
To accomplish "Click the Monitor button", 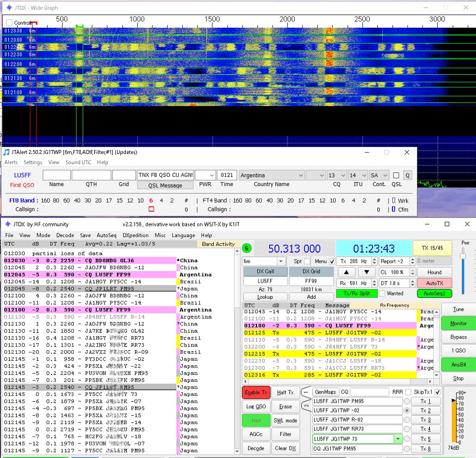I will pyautogui.click(x=459, y=323).
